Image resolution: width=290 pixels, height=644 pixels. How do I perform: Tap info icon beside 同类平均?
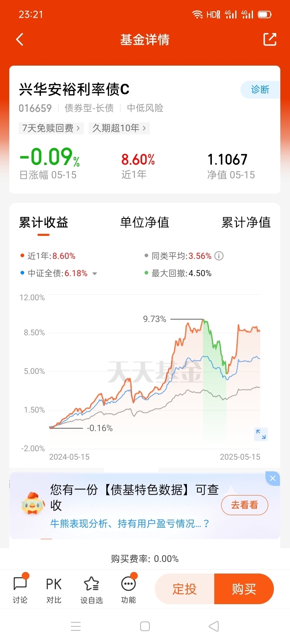pos(219,256)
